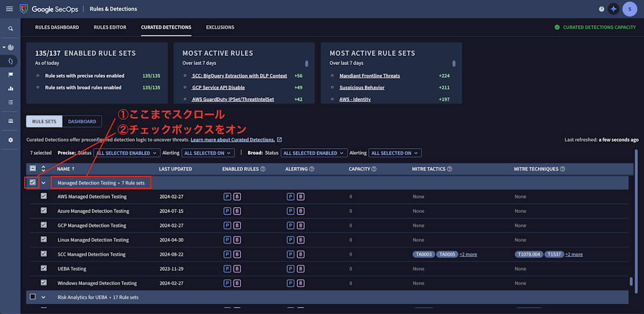Uncheck UEBA Testing checkbox

44,268
